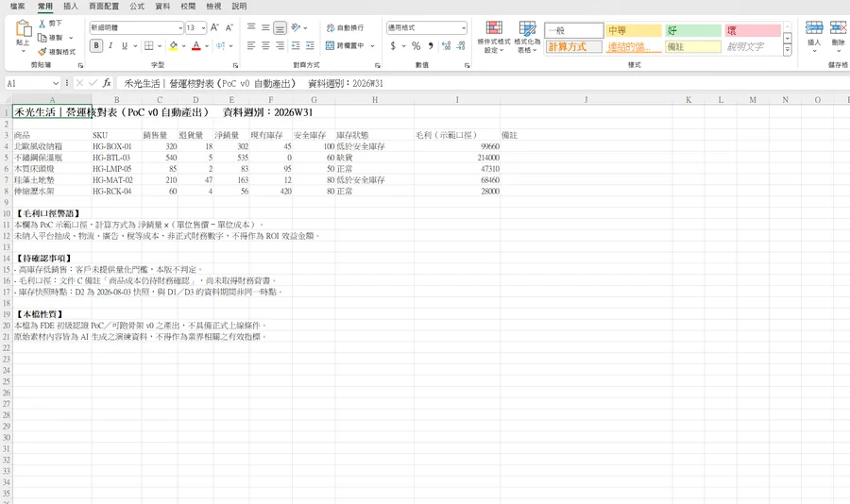Decrease font size with small A icon

click(x=229, y=27)
